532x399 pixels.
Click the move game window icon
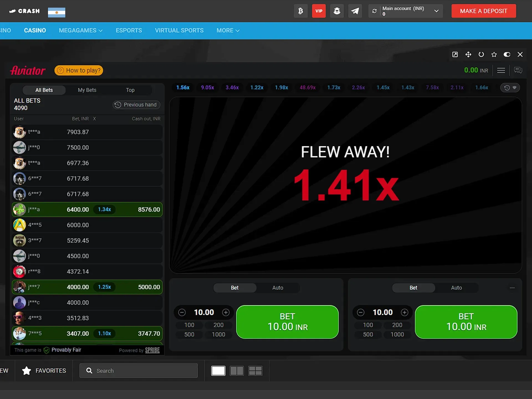(468, 54)
